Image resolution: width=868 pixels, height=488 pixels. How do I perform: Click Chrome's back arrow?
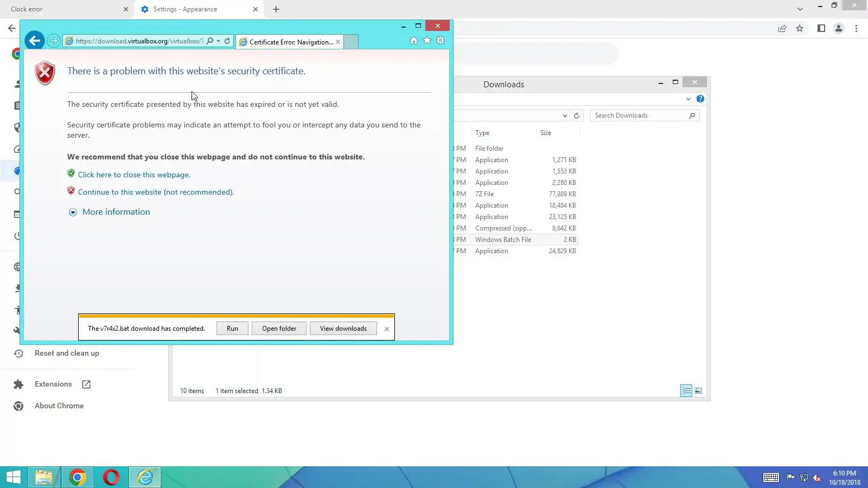click(12, 28)
